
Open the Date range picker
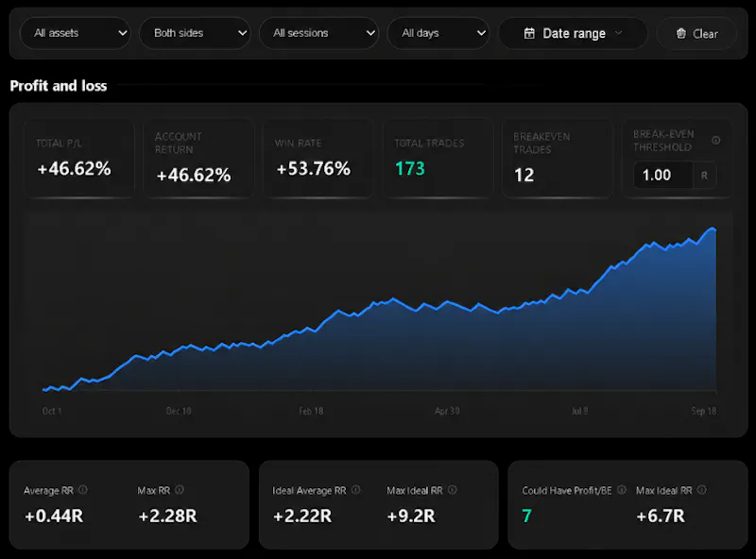click(x=573, y=33)
